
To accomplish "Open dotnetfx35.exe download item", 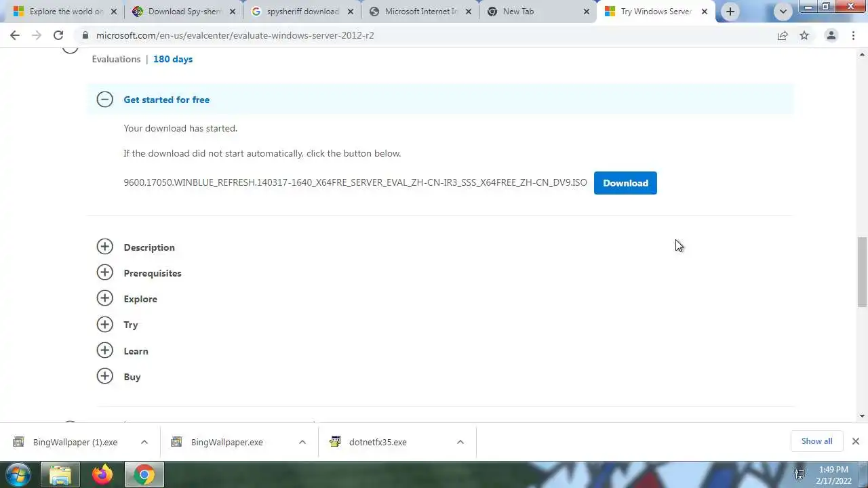I will point(378,442).
